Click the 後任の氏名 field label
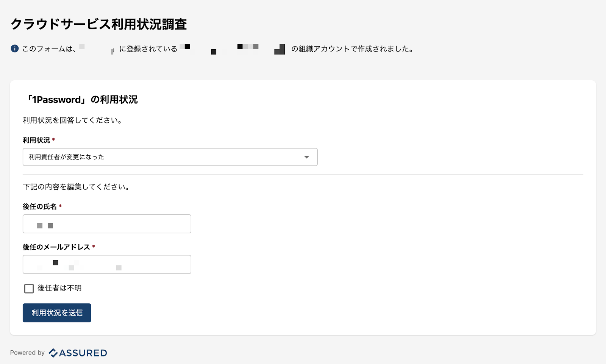This screenshot has width=606, height=364. (x=40, y=206)
